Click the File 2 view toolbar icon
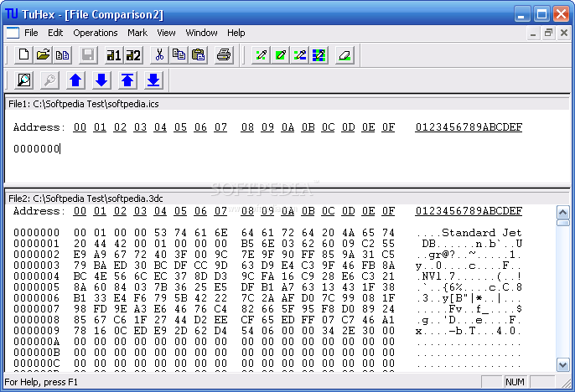The width and height of the screenshot is (575, 392). coord(133,55)
